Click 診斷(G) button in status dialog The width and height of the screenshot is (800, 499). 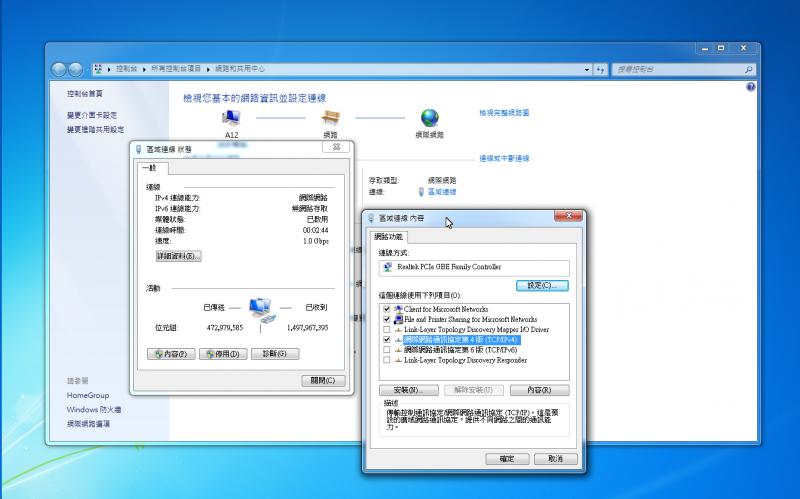point(275,354)
